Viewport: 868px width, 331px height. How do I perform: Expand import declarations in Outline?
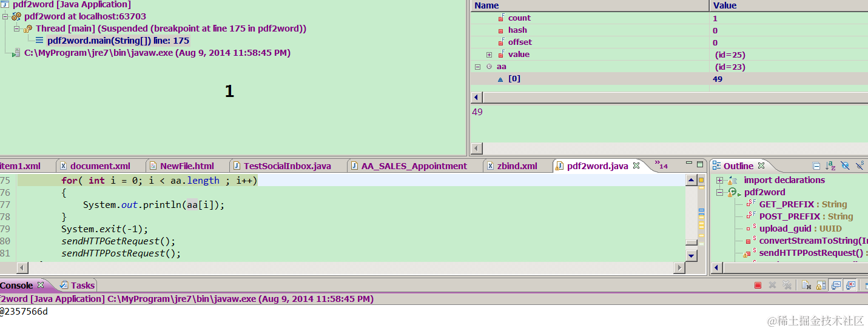tap(719, 180)
